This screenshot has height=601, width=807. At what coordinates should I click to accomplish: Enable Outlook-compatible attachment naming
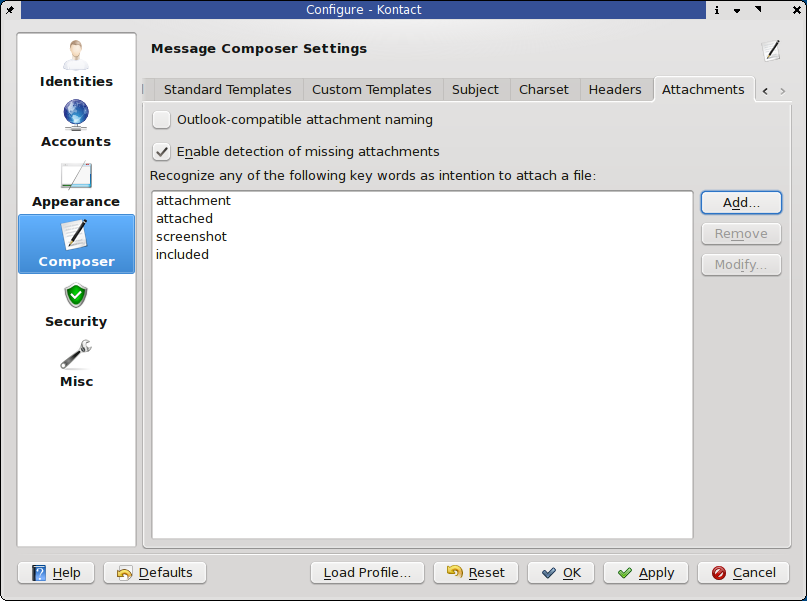point(161,120)
